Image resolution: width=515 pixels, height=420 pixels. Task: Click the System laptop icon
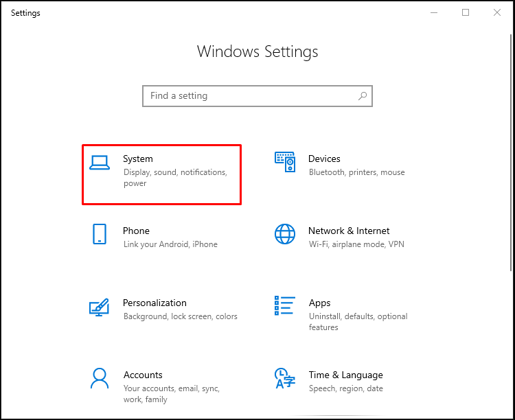100,162
